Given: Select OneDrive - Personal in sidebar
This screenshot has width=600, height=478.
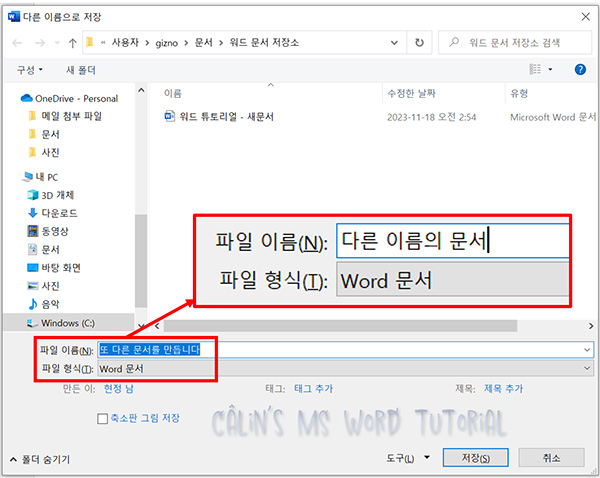Looking at the screenshot, I should (69, 98).
